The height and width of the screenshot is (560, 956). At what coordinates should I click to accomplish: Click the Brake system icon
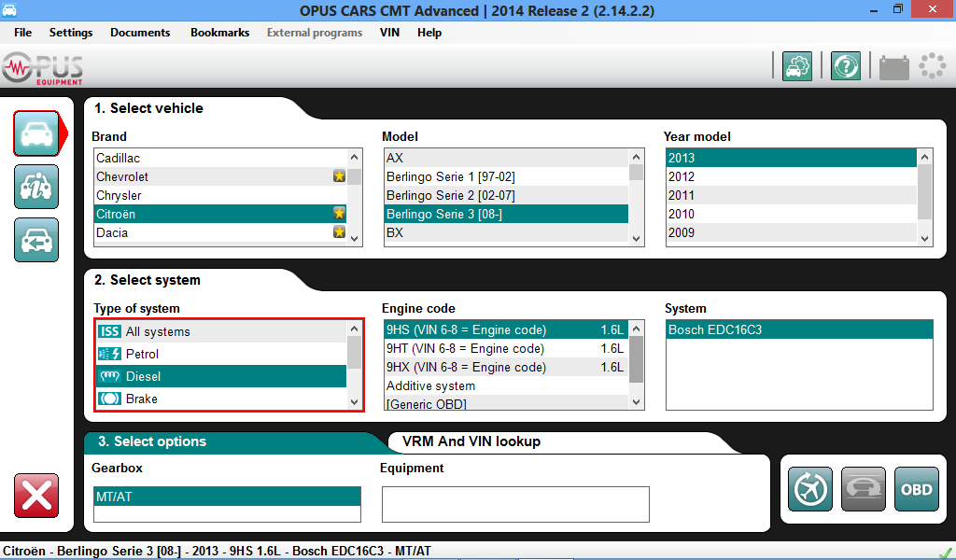pyautogui.click(x=110, y=399)
